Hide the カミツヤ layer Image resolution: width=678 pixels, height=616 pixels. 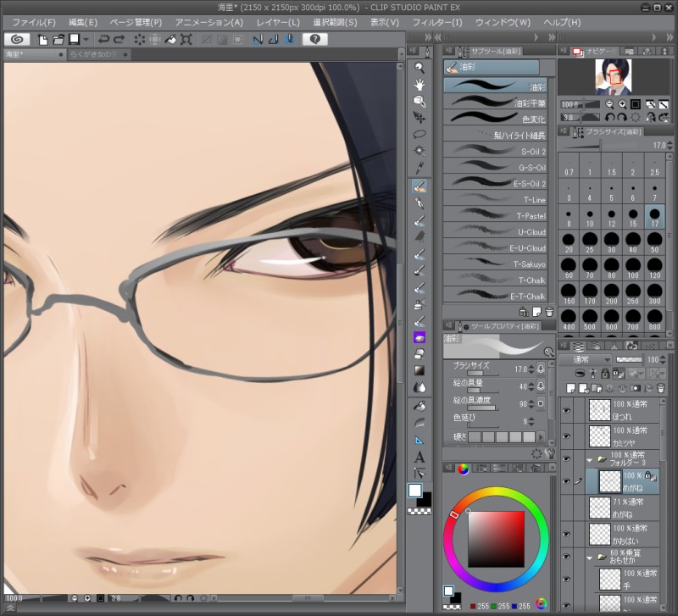(566, 436)
